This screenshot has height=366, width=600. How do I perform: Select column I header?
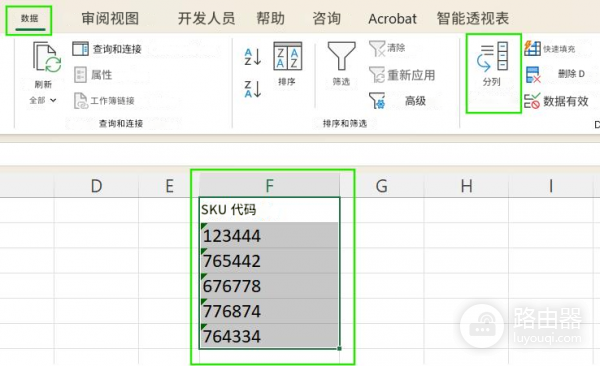[x=551, y=186]
